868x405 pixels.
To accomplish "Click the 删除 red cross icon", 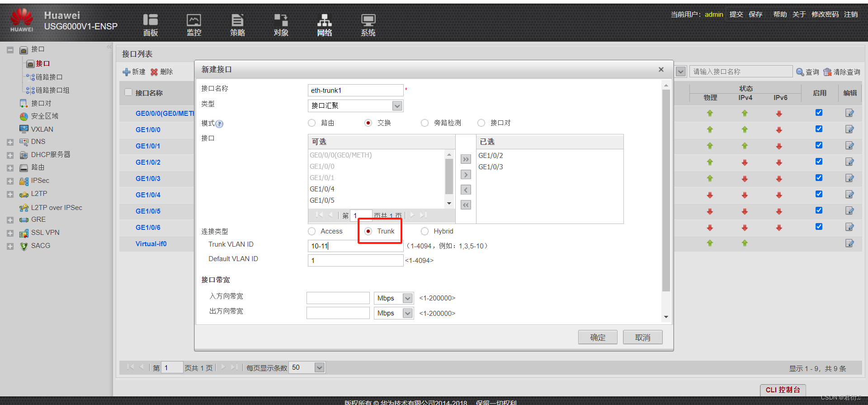I will [154, 72].
